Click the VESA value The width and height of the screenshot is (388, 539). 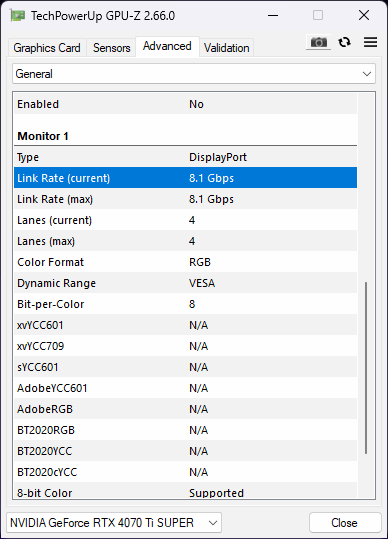[202, 283]
